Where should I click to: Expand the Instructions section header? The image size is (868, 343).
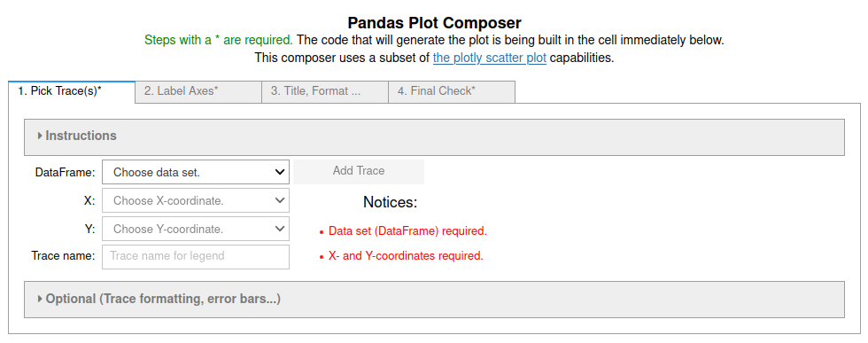click(x=435, y=136)
